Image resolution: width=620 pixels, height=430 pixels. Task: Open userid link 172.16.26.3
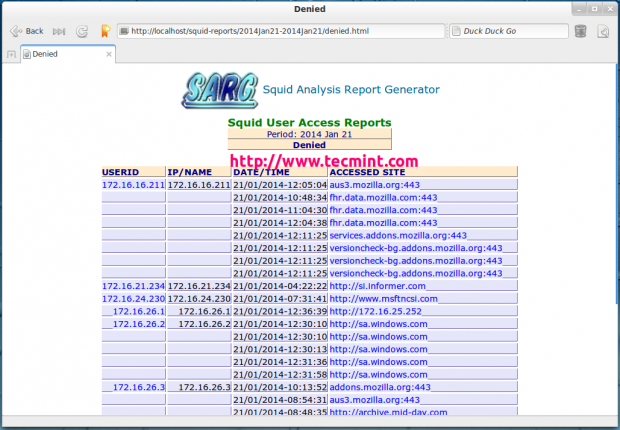coord(139,387)
